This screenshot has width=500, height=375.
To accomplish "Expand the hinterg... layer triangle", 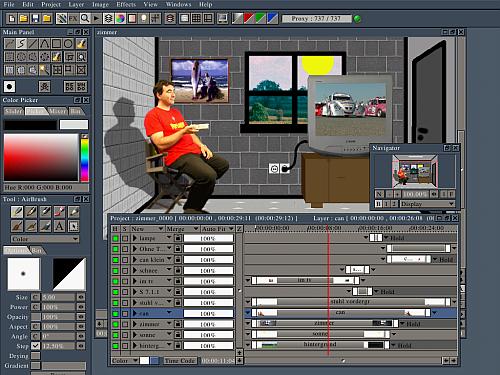I will (135, 345).
